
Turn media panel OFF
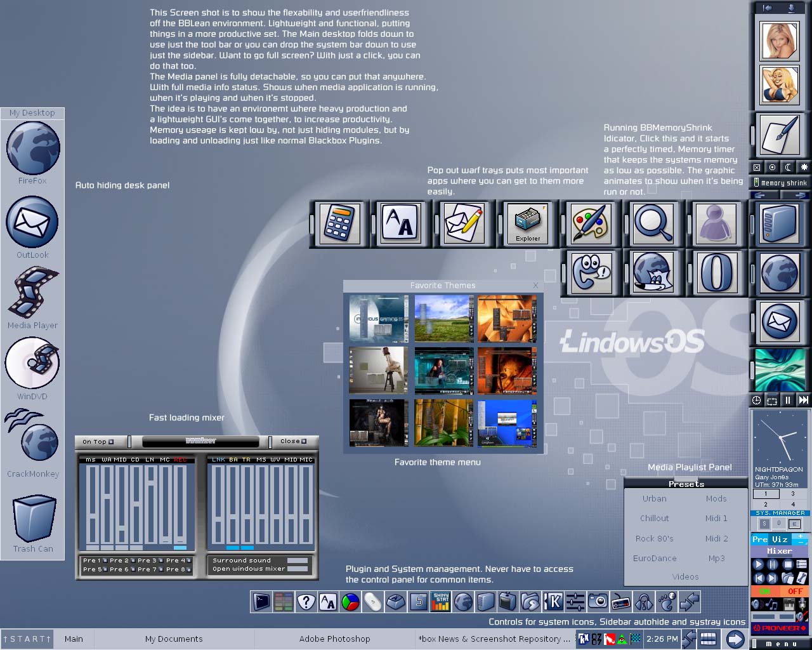pos(795,591)
